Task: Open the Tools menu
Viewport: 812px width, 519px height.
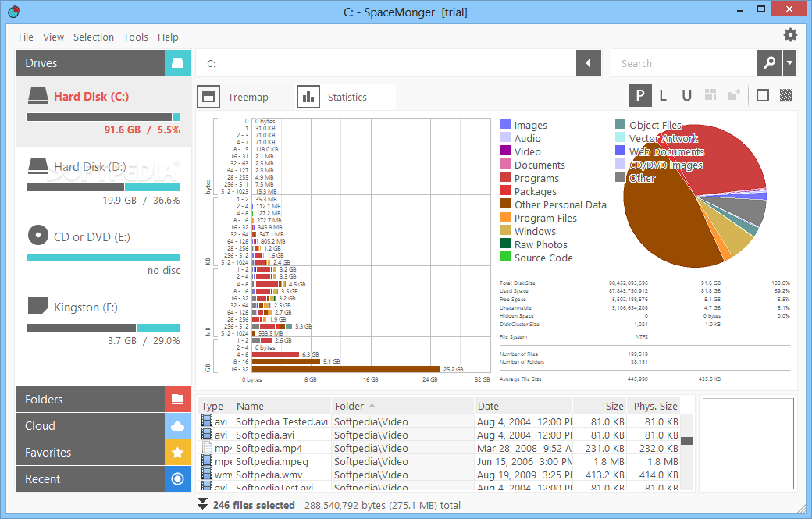Action: point(136,37)
